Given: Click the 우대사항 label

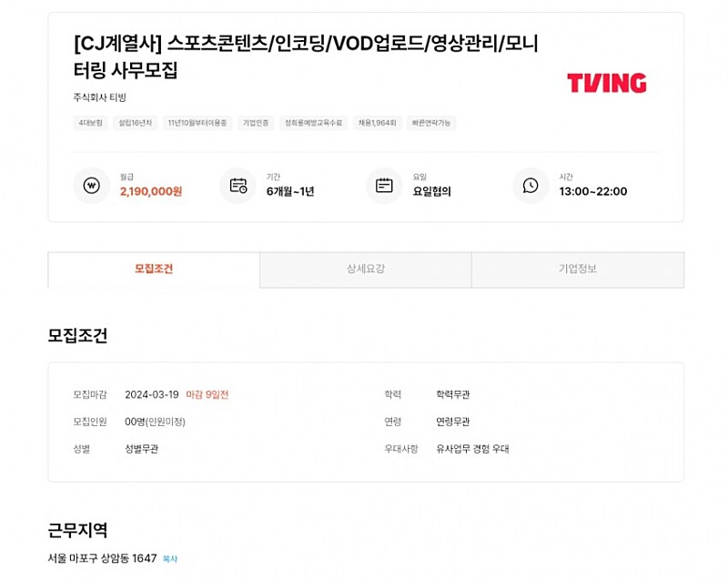Looking at the screenshot, I should pyautogui.click(x=401, y=449).
